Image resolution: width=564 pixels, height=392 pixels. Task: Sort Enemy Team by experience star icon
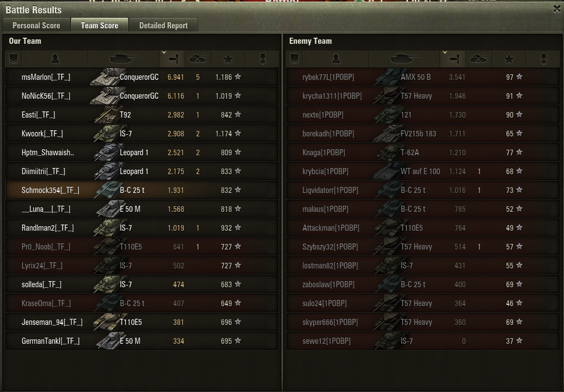click(x=509, y=59)
